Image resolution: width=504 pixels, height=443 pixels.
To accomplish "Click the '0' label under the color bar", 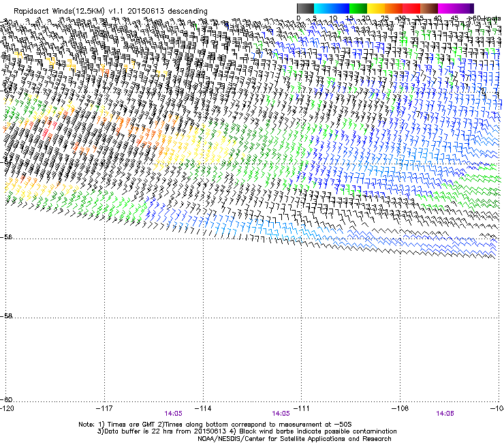I will point(298,18).
